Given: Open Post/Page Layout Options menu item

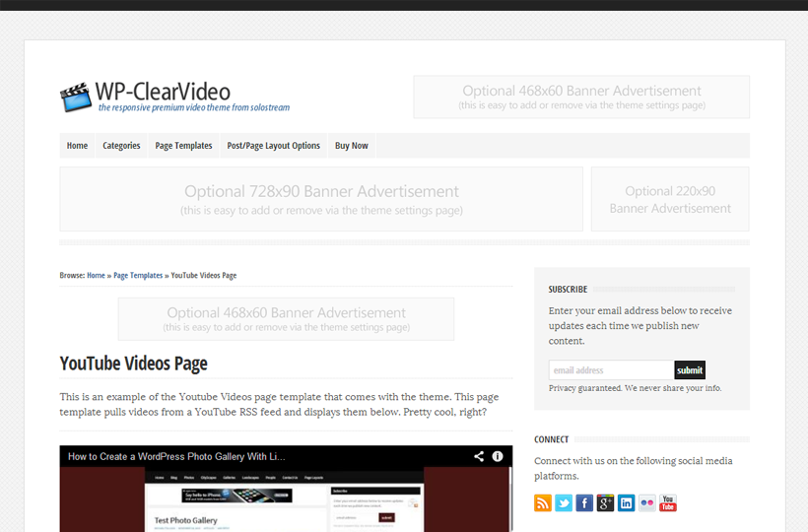Looking at the screenshot, I should coord(274,146).
